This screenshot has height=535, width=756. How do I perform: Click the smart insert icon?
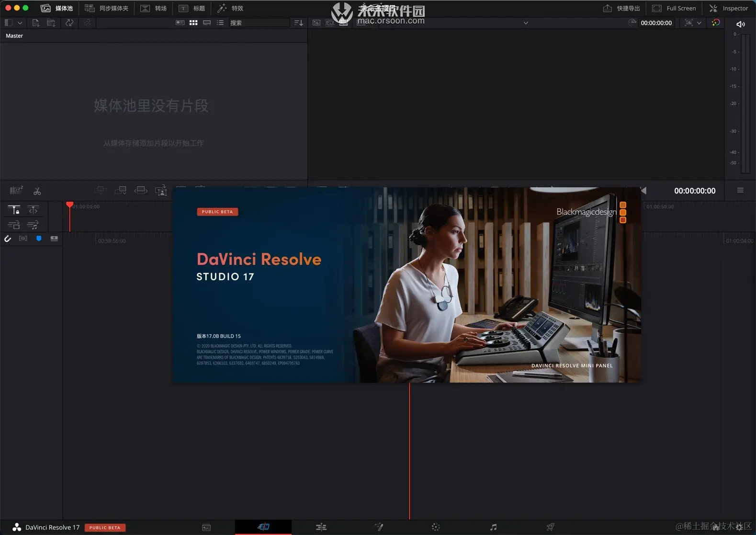pos(101,191)
